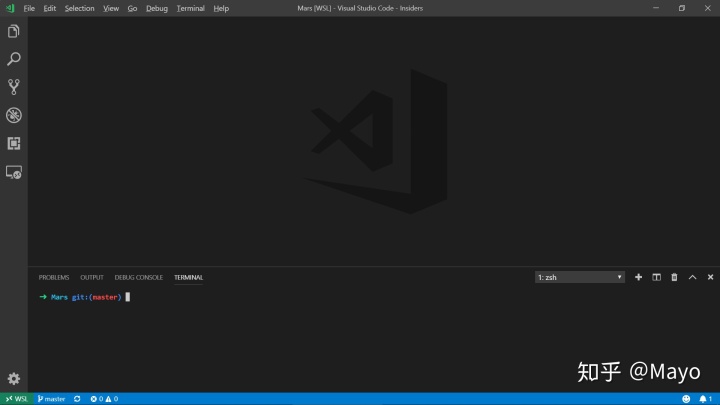Open the Selection menu
Viewport: 720px width, 405px height.
(79, 8)
